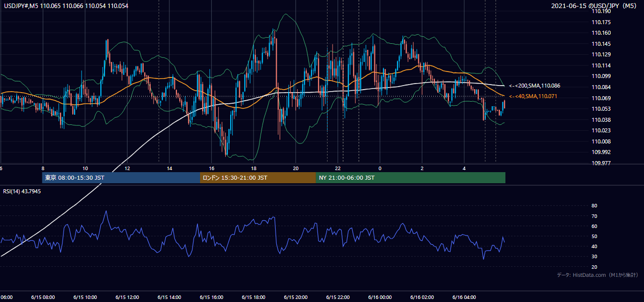The height and width of the screenshot is (302, 644).
Task: Click the 109.977 price axis label
Action: [602, 163]
